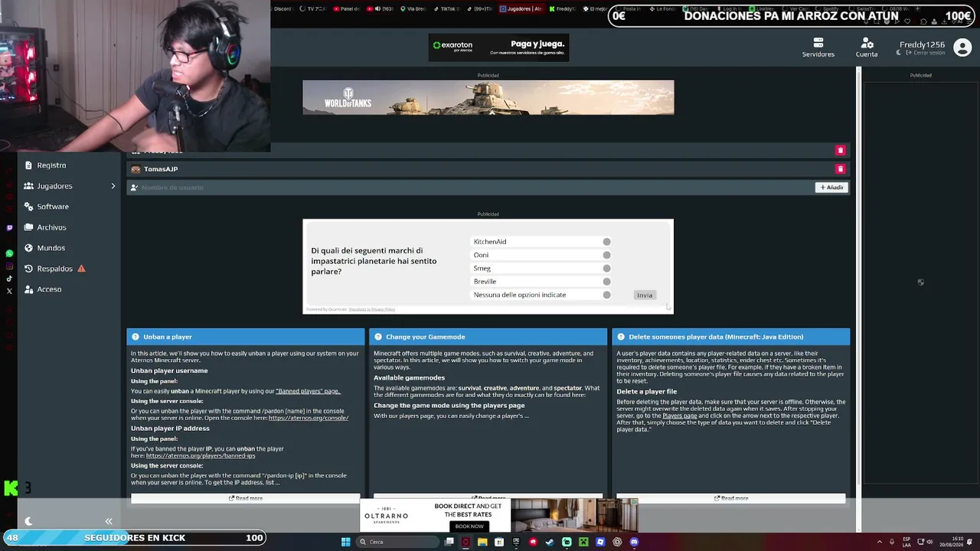
Task: Open Discord from the taskbar
Action: [634, 542]
